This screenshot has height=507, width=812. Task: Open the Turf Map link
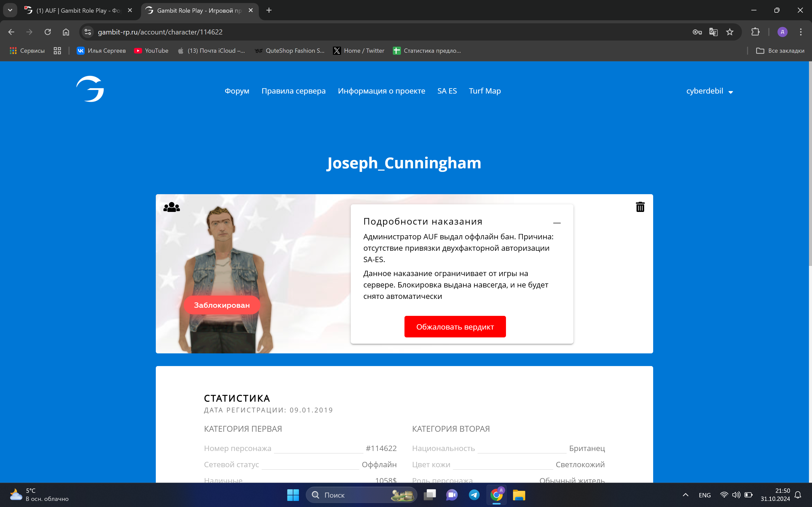point(484,91)
